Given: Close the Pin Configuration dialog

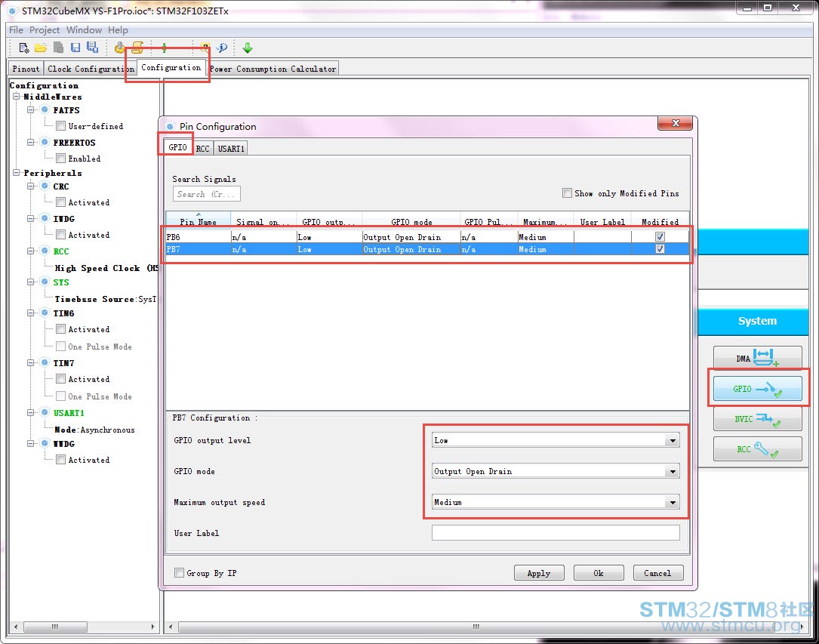Looking at the screenshot, I should tap(676, 123).
